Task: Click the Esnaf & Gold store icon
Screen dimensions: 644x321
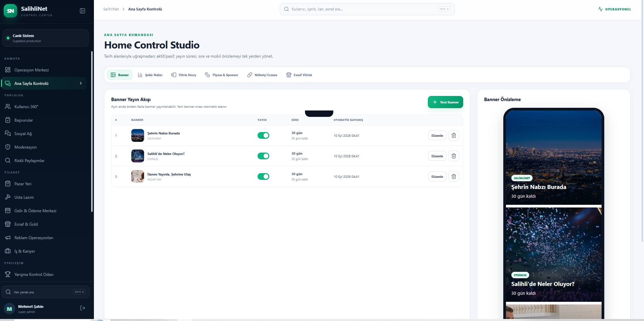Action: [x=8, y=224]
